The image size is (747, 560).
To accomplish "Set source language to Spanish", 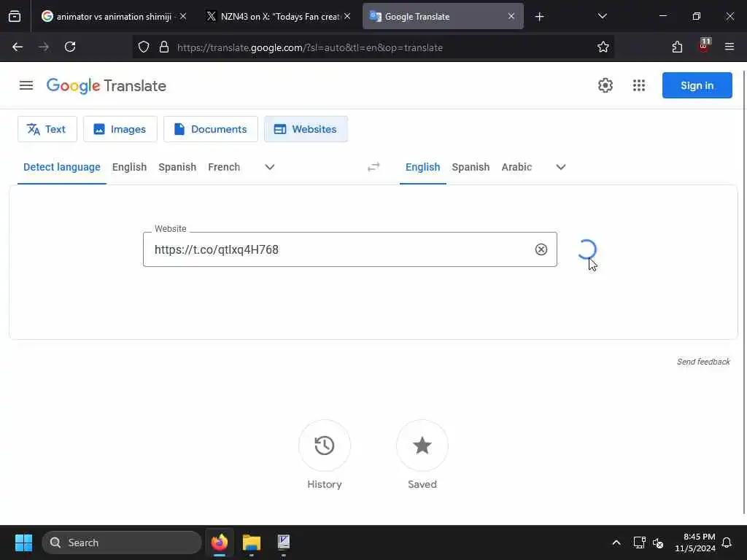I will tap(177, 167).
